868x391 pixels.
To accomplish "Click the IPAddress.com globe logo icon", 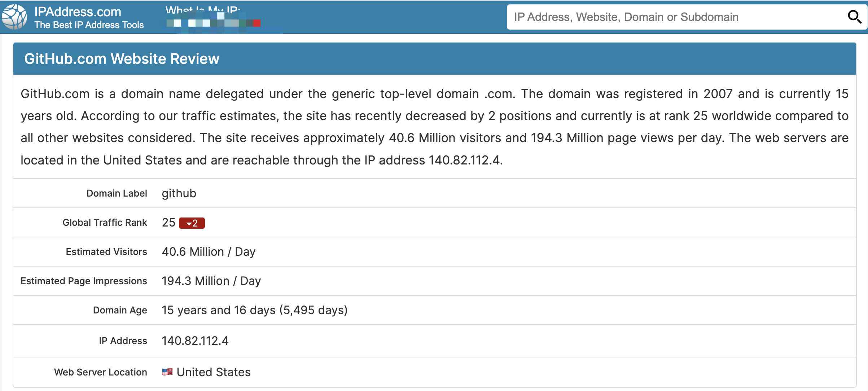I will pyautogui.click(x=14, y=17).
